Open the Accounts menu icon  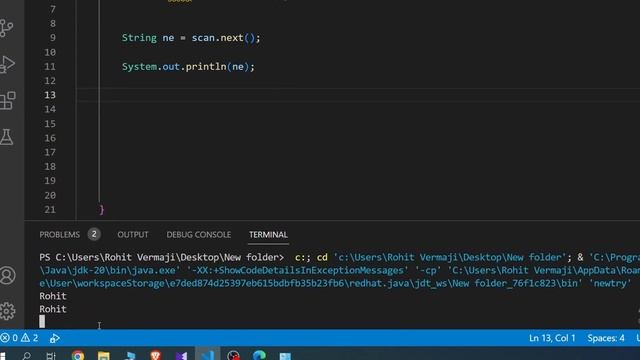[7, 275]
